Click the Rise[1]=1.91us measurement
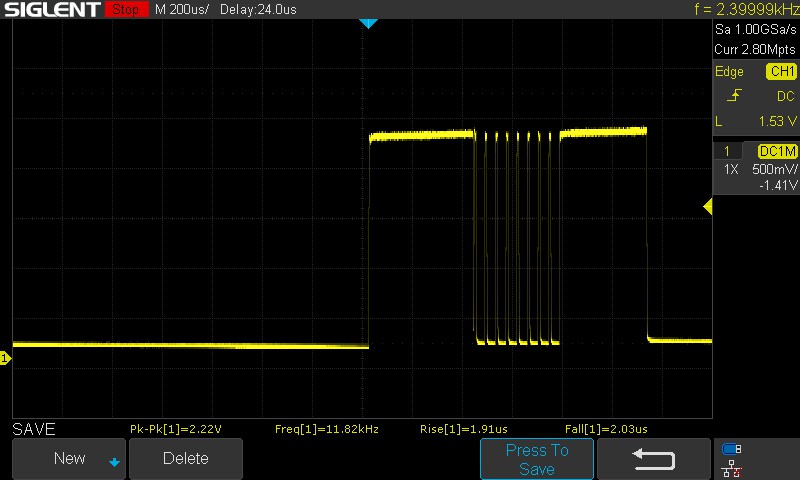 point(463,429)
